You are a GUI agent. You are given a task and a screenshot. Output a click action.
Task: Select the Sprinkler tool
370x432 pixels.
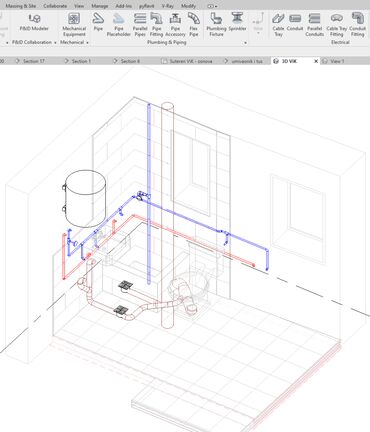pos(237,22)
